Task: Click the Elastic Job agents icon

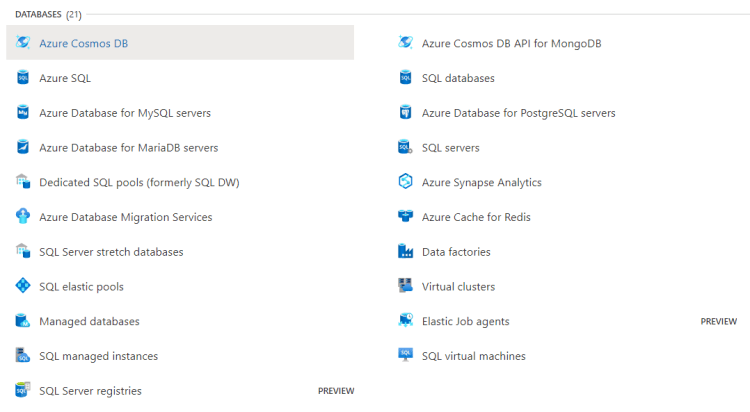Action: pyautogui.click(x=406, y=321)
